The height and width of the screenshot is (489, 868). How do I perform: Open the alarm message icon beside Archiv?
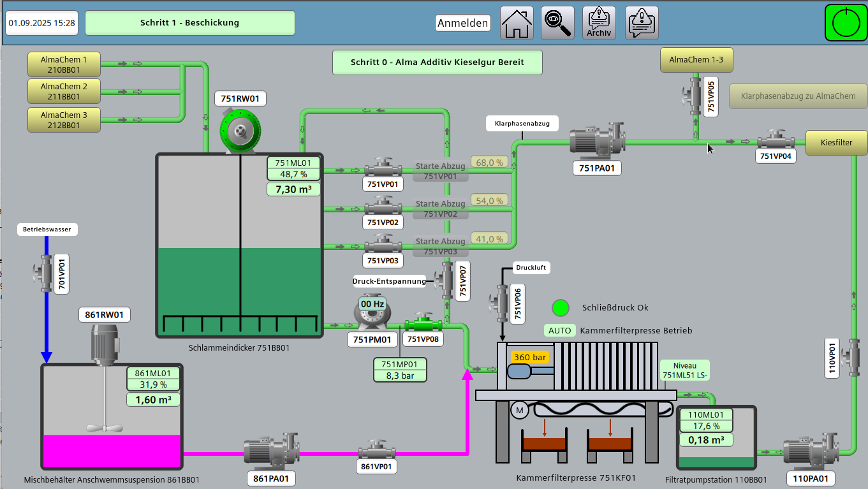(x=641, y=22)
